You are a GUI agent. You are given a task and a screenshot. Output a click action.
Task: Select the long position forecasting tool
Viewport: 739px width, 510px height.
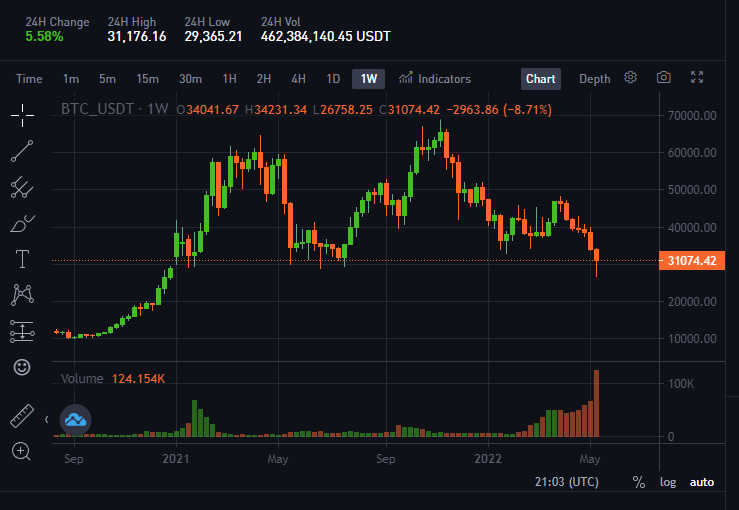coord(22,331)
